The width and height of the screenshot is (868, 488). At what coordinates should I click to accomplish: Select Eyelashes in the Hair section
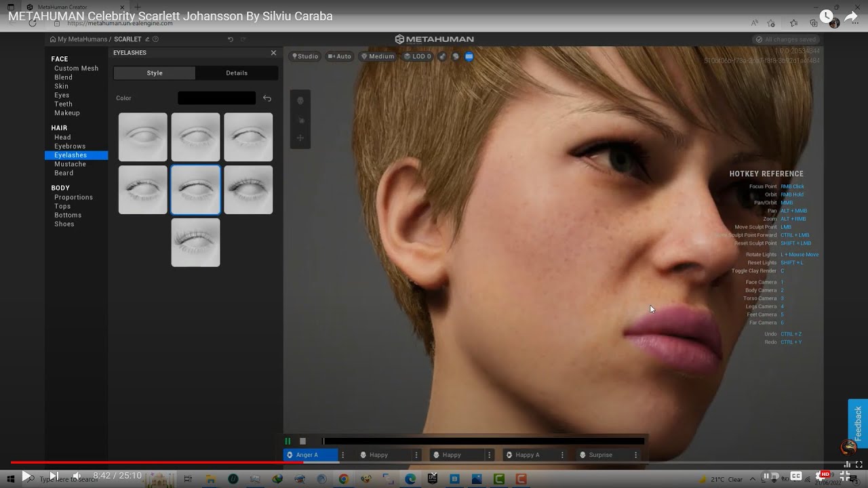(76, 155)
